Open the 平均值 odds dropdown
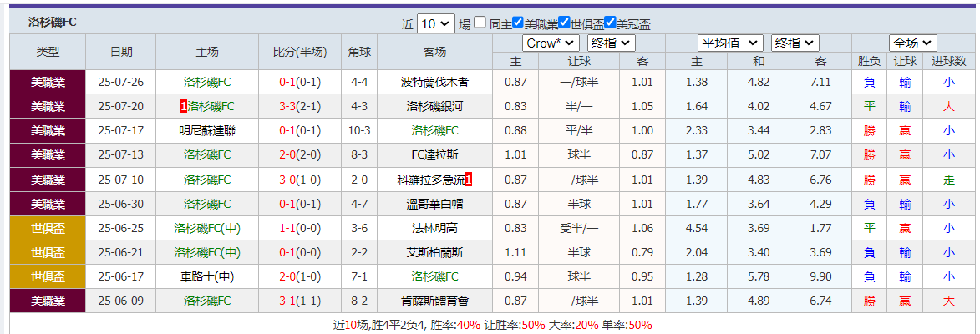 [x=730, y=43]
